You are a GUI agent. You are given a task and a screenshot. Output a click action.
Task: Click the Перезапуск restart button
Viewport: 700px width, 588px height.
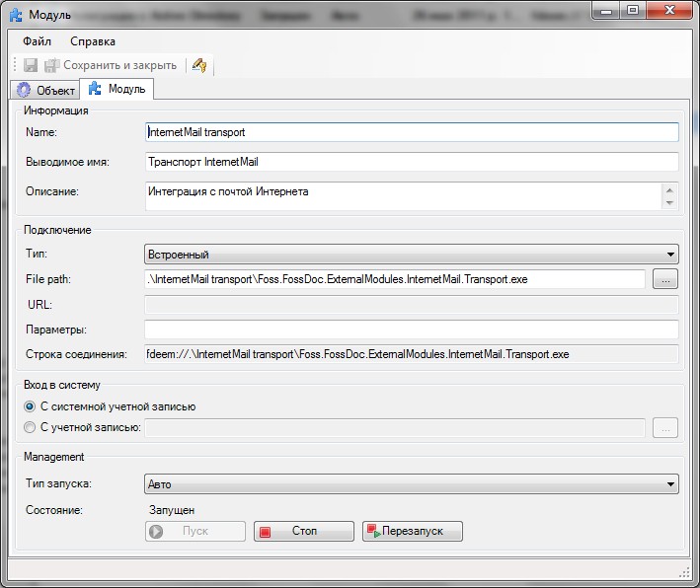pyautogui.click(x=412, y=531)
